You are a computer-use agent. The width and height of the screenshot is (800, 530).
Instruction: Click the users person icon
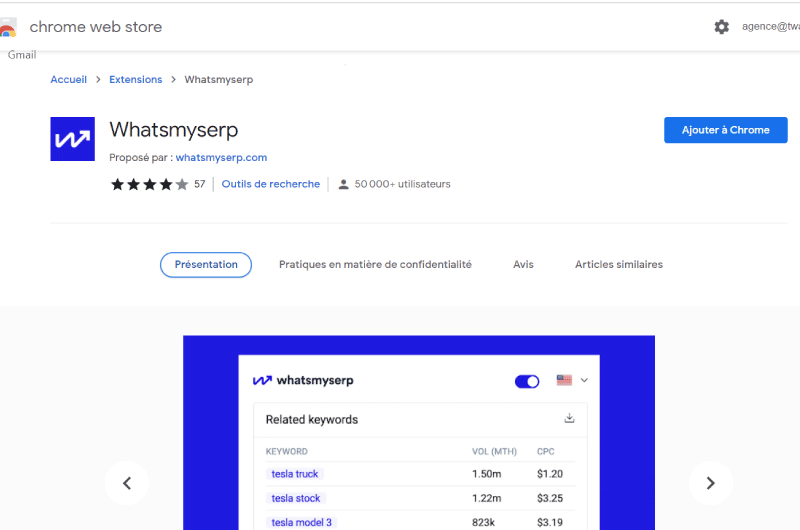tap(344, 184)
